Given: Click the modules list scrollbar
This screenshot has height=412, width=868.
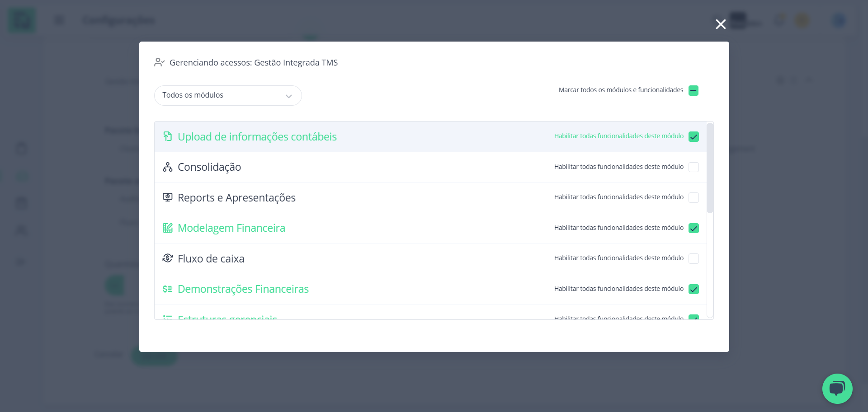Looking at the screenshot, I should 710,168.
